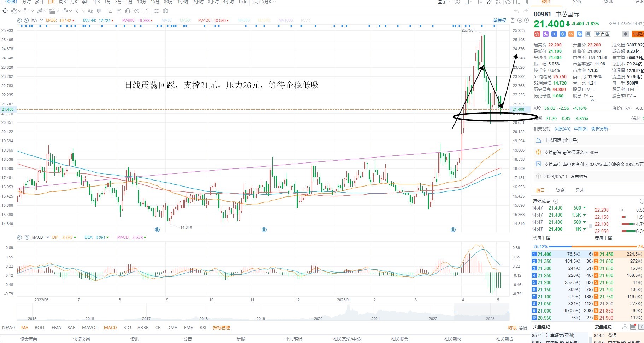644x343 pixels.
Task: Select the 30分 timeframe
Action: click(x=169, y=2)
